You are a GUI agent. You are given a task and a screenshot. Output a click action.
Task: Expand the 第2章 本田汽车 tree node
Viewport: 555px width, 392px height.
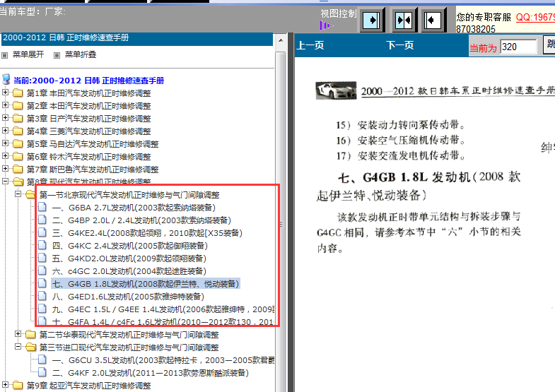click(x=5, y=105)
